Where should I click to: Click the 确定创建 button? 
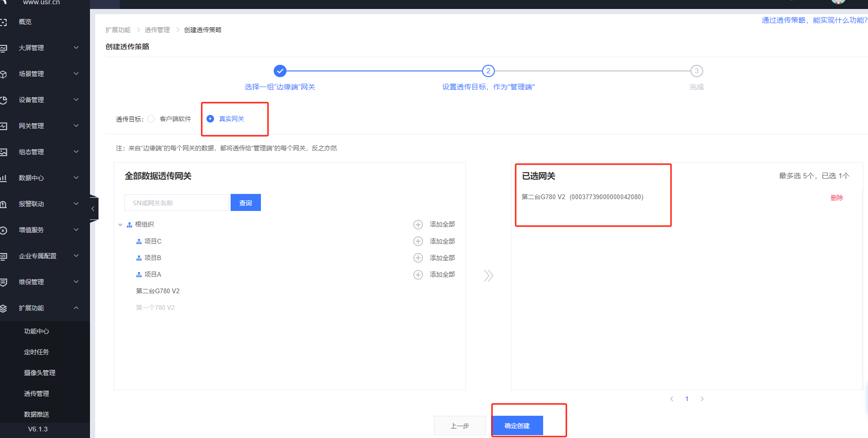pos(517,426)
